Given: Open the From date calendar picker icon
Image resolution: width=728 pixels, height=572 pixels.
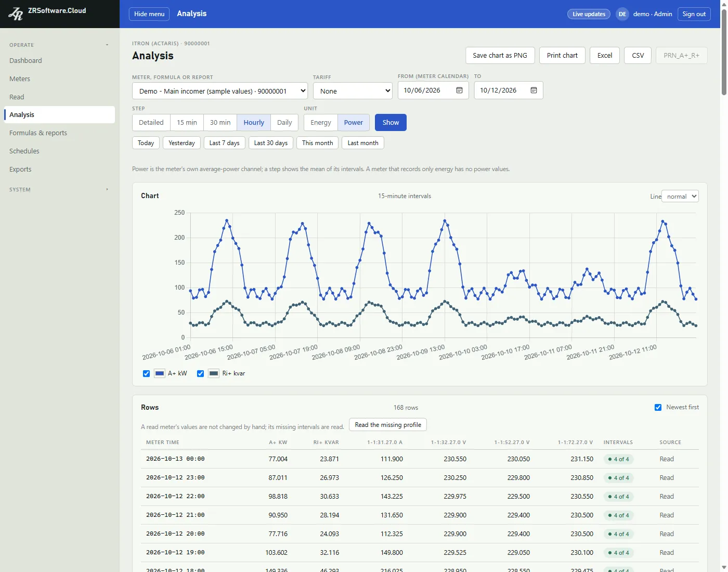Looking at the screenshot, I should [x=459, y=90].
